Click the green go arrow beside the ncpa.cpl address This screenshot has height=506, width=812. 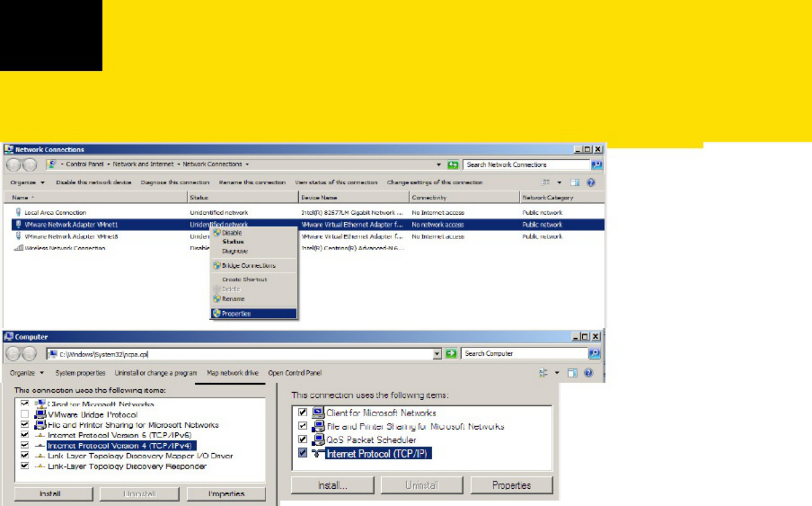point(451,354)
